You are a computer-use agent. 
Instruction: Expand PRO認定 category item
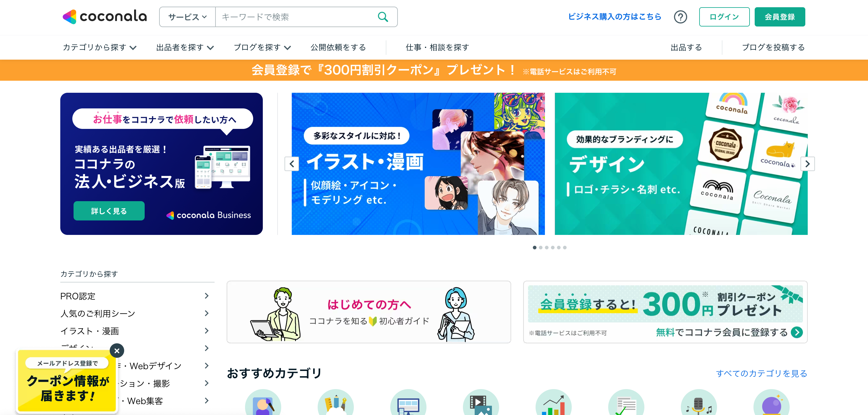click(135, 296)
